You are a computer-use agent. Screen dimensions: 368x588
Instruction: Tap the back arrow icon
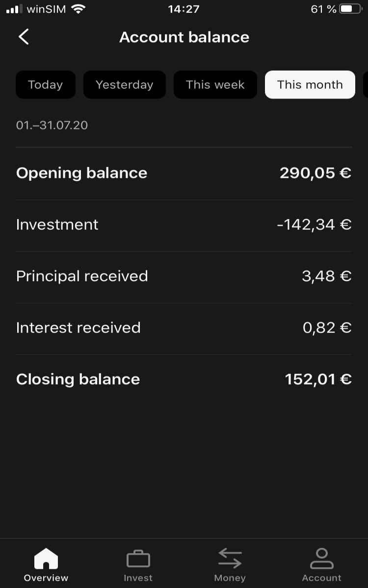[24, 37]
